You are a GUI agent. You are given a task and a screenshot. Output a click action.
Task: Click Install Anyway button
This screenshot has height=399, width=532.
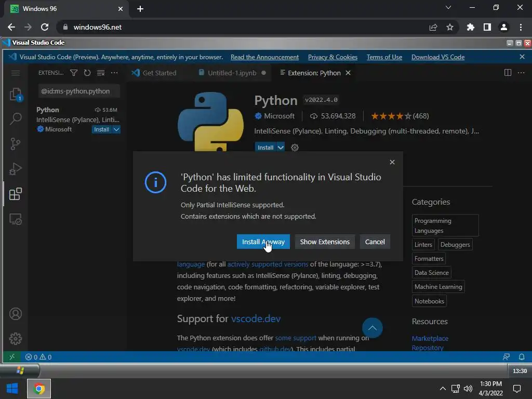263,242
